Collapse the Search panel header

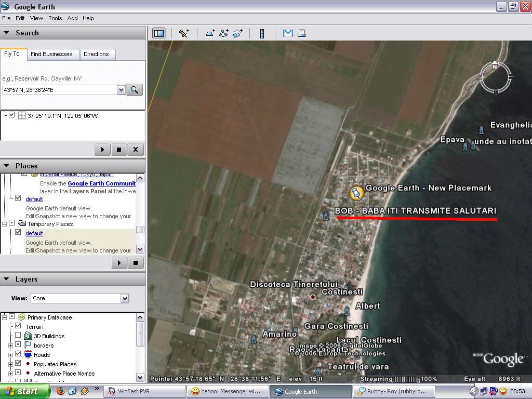pos(7,33)
